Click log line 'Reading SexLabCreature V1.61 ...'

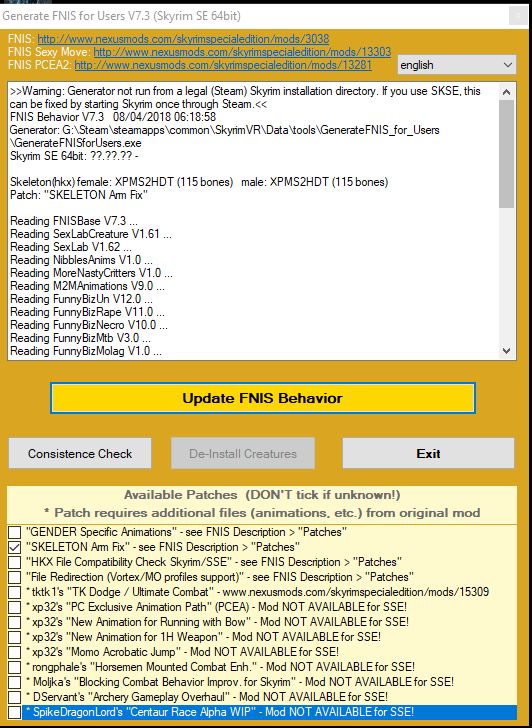coord(91,234)
